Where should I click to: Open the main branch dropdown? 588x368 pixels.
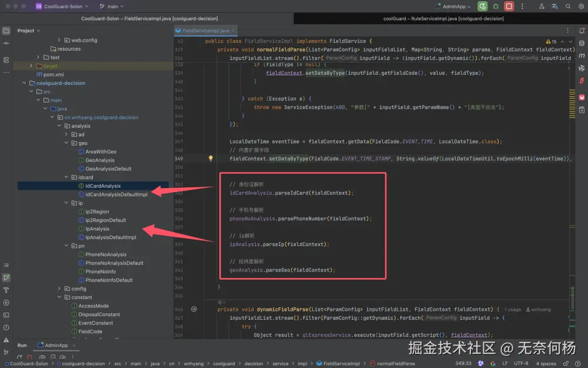113,6
